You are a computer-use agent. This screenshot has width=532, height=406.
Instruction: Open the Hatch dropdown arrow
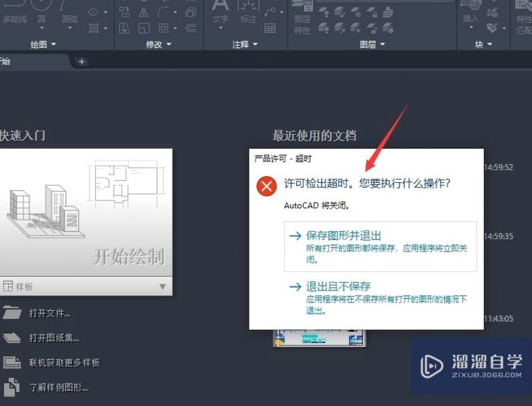click(105, 28)
